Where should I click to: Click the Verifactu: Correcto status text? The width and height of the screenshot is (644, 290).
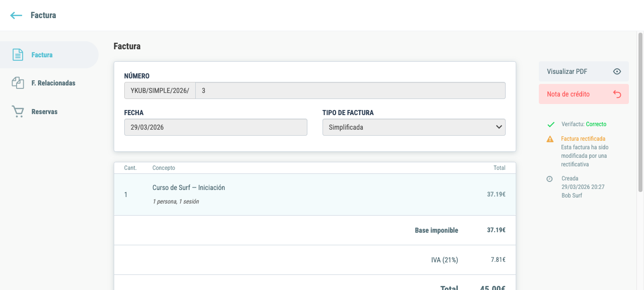pos(584,124)
